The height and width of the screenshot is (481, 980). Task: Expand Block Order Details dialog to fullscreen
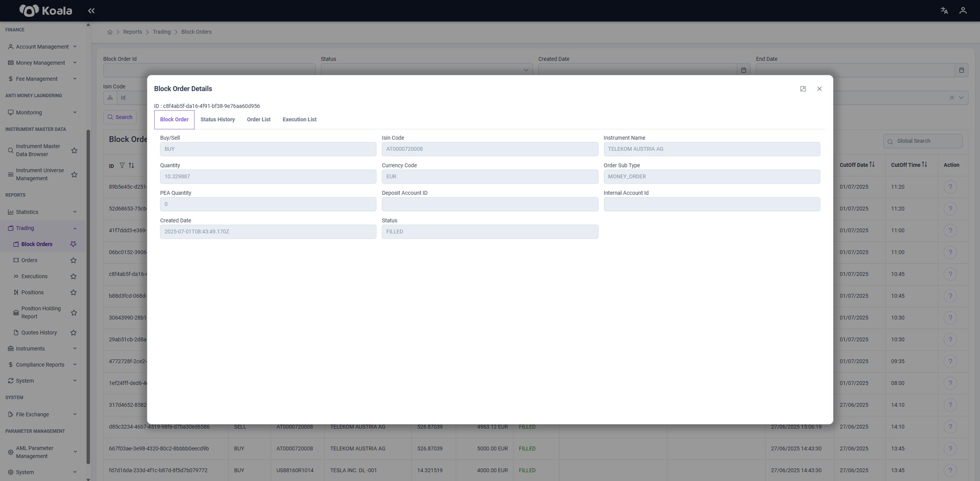click(803, 89)
